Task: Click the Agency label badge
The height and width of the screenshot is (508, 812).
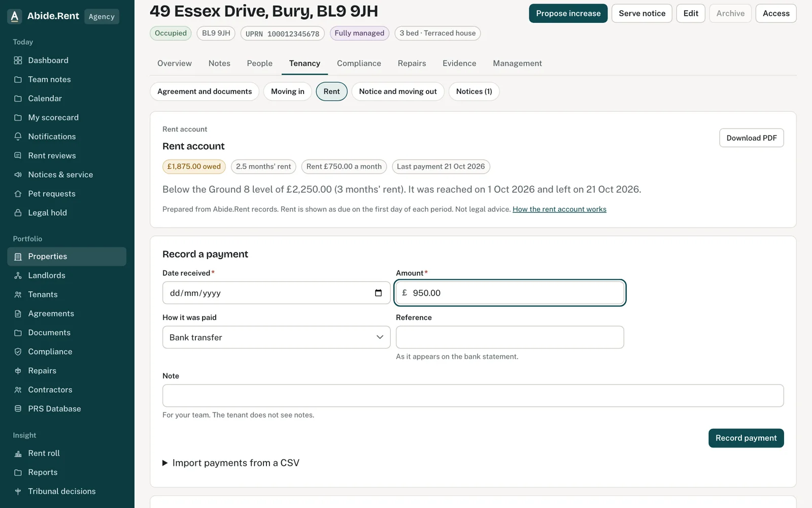Action: coord(101,16)
